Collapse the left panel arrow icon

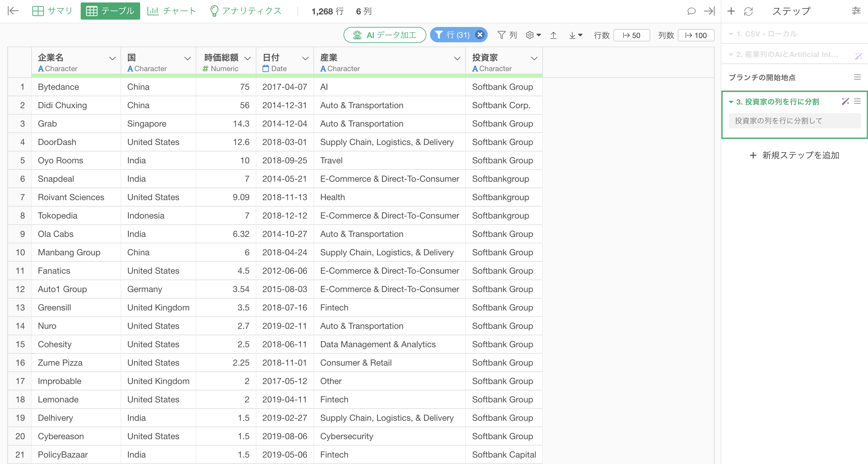pos(13,11)
